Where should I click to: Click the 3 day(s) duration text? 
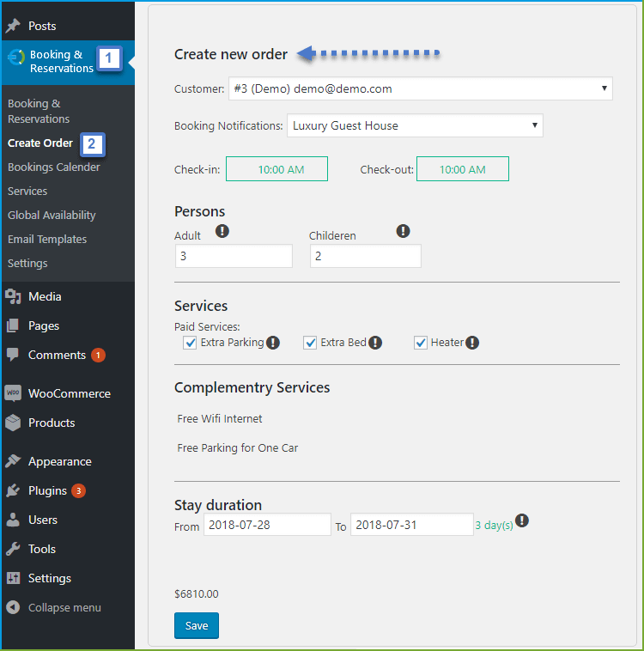click(494, 526)
